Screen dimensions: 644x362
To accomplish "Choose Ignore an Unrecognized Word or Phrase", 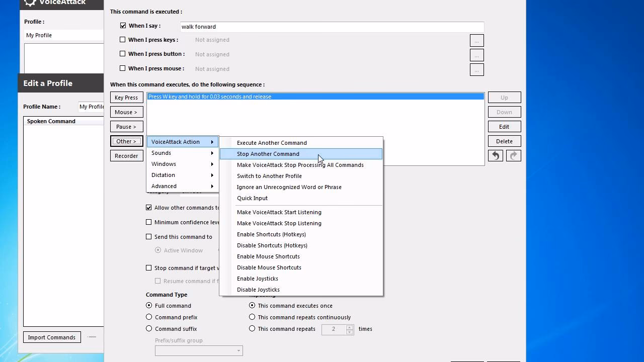I will tap(301, 187).
